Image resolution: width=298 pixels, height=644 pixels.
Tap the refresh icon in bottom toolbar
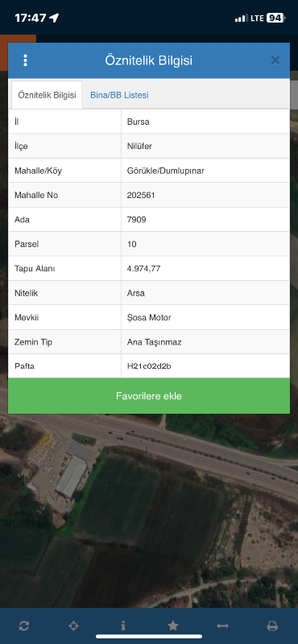click(x=24, y=626)
